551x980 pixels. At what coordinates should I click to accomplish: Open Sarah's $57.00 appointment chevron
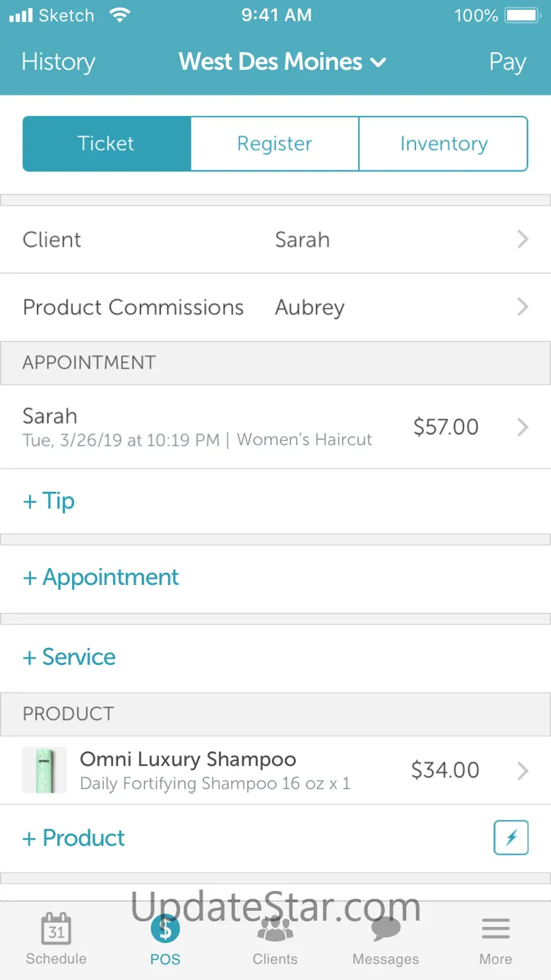(523, 427)
